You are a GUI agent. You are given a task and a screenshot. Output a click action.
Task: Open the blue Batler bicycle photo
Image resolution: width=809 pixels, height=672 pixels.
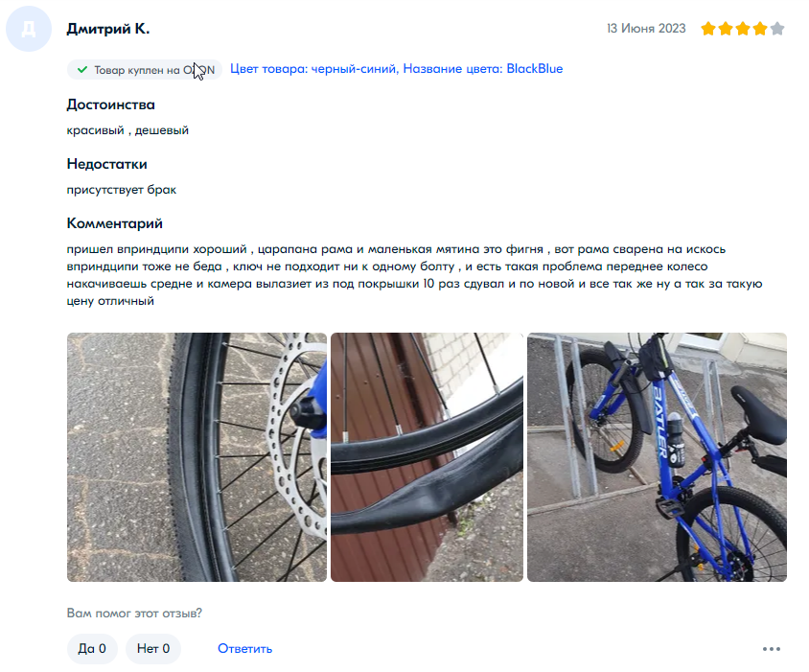tap(657, 456)
